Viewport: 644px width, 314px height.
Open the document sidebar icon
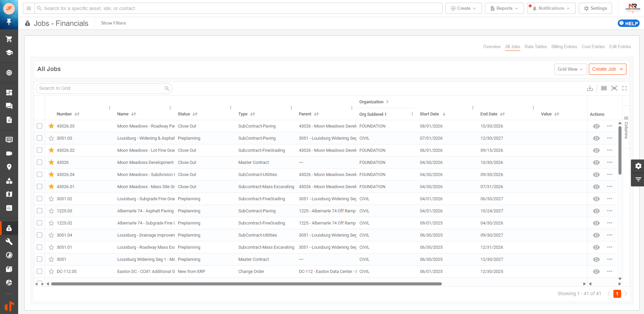[9, 120]
